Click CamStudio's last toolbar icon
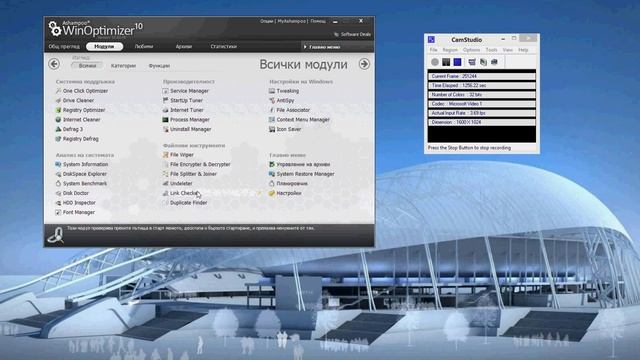The height and width of the screenshot is (360, 640). (494, 62)
